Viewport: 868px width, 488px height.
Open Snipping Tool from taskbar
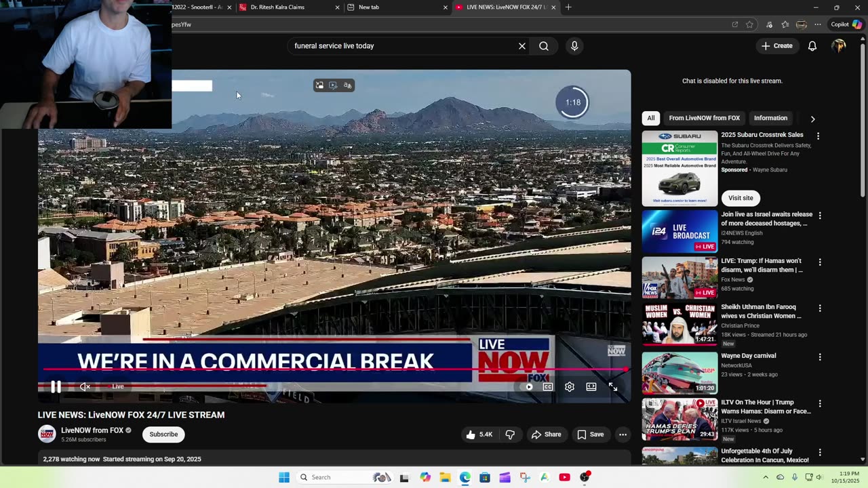[524, 477]
